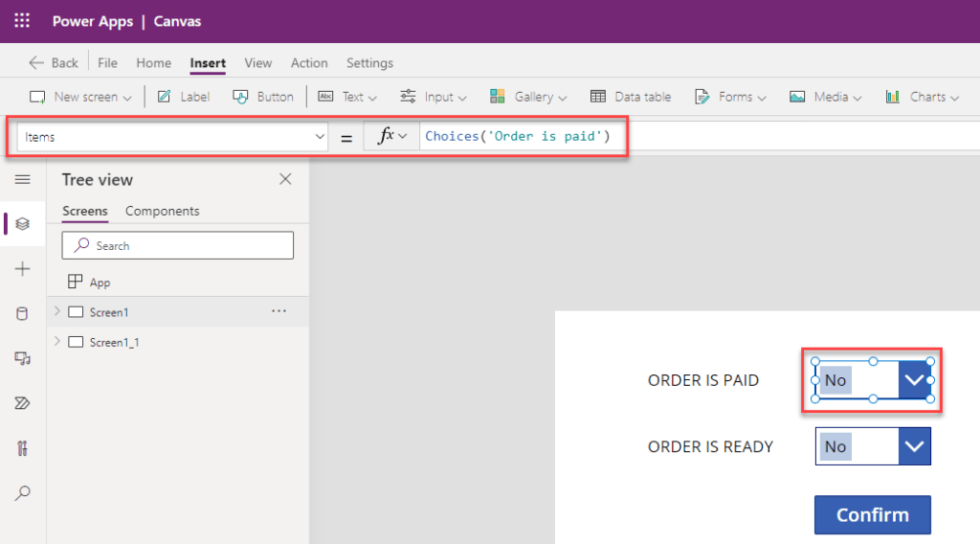Open the Media icon in left sidebar
Screen dimensions: 980x544
point(23,358)
